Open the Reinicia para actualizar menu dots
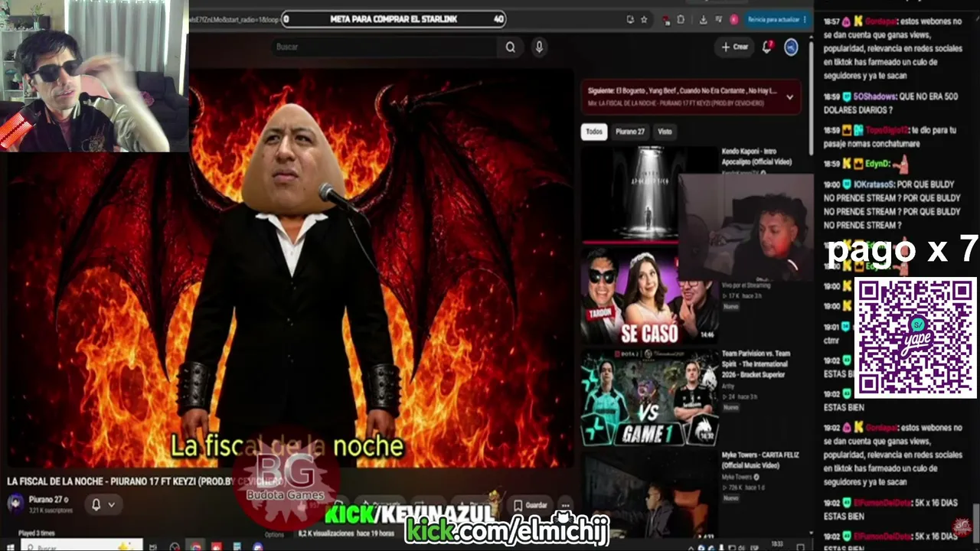The width and height of the screenshot is (980, 551). click(805, 19)
